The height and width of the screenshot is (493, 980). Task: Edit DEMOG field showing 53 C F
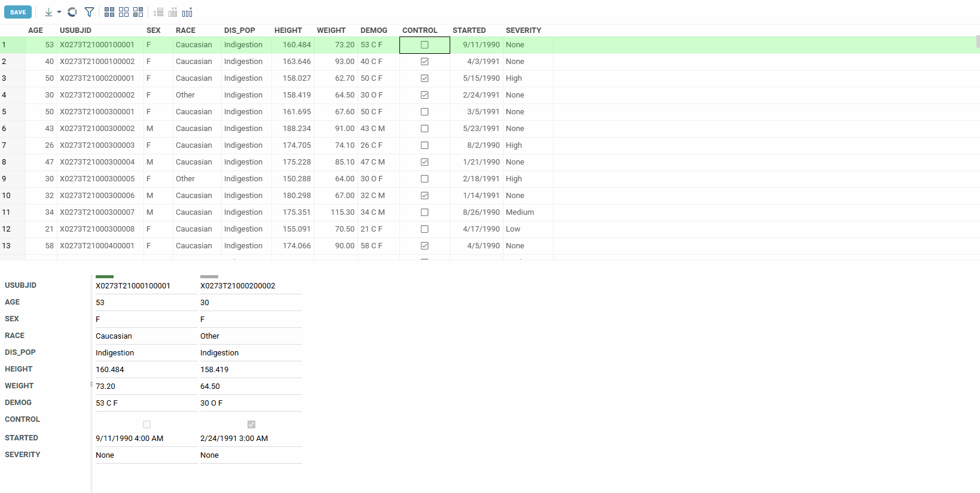(146, 403)
